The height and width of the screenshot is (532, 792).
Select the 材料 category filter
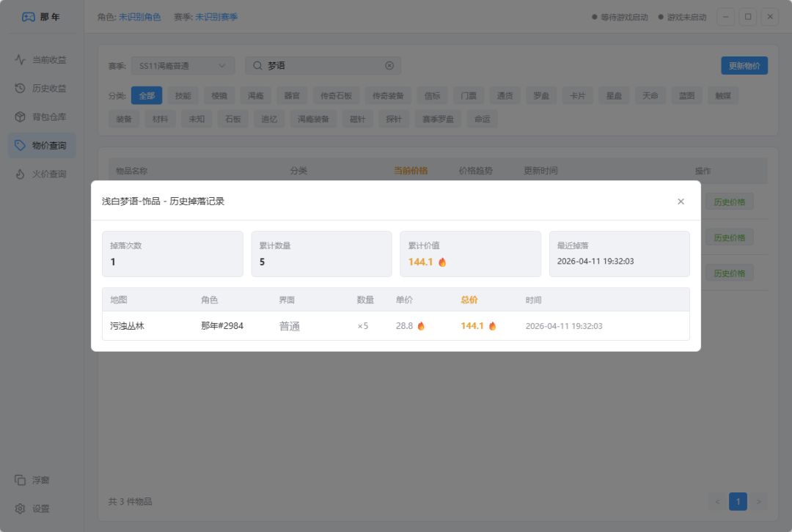(x=160, y=119)
